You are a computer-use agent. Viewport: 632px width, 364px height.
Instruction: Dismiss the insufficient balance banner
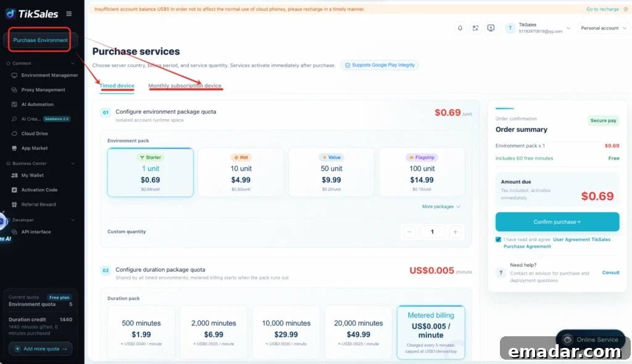click(626, 9)
